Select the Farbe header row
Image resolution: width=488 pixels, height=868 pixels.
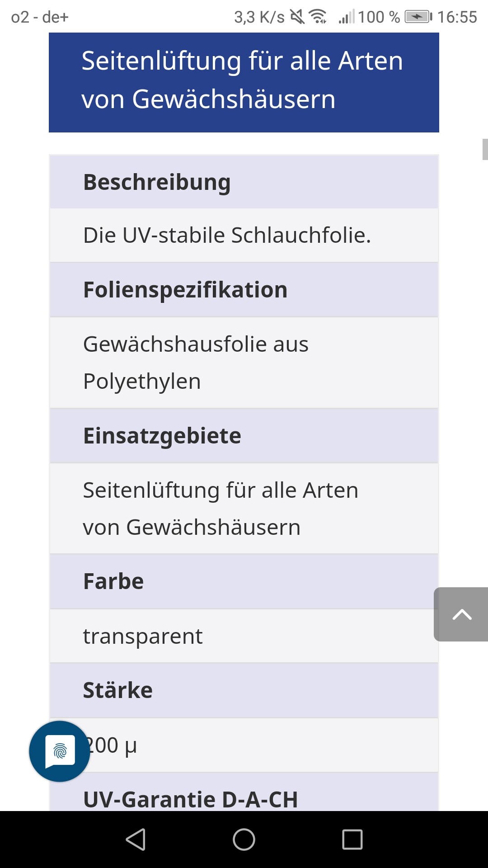click(244, 581)
